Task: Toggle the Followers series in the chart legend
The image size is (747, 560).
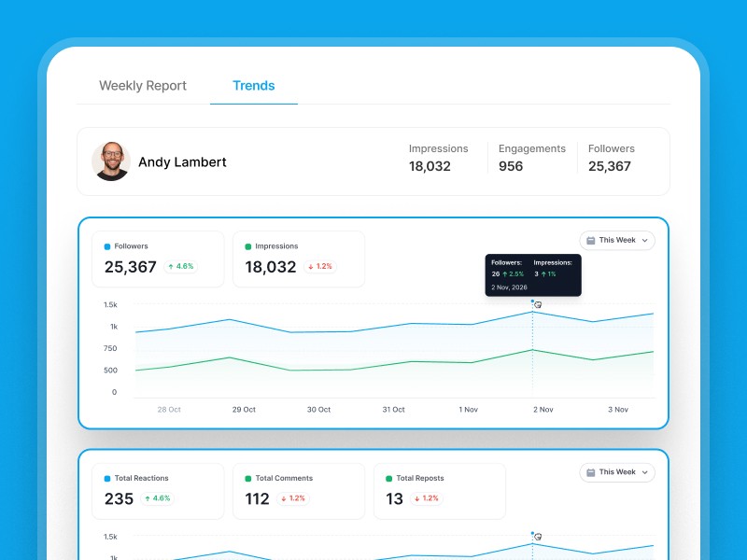Action: click(126, 245)
